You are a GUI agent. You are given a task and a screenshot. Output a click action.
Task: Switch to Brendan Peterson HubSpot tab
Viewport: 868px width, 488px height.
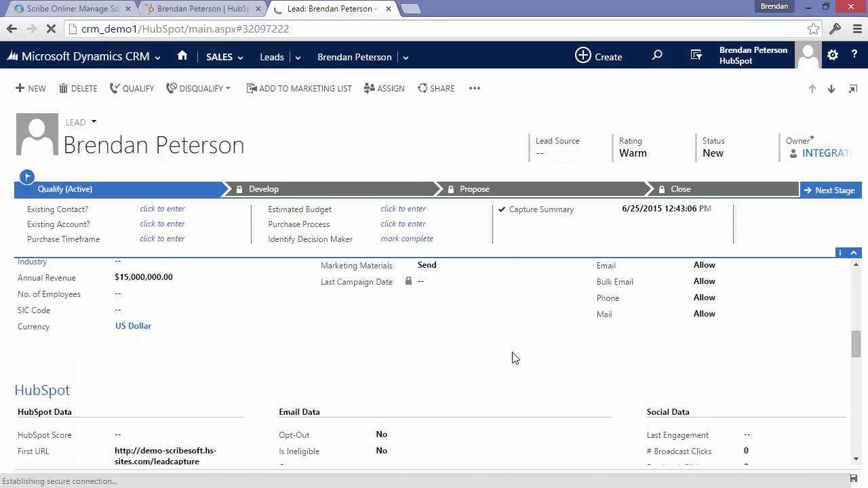click(x=203, y=9)
